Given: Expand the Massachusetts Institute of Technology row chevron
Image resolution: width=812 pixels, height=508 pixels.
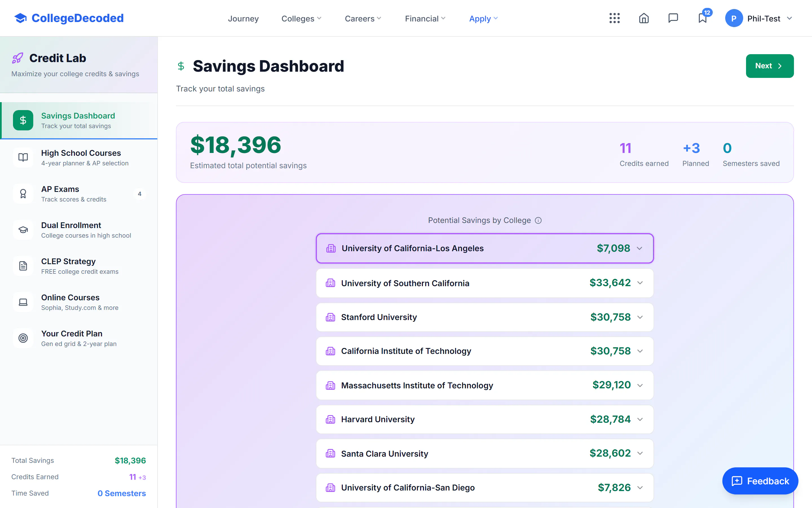Looking at the screenshot, I should click(640, 385).
